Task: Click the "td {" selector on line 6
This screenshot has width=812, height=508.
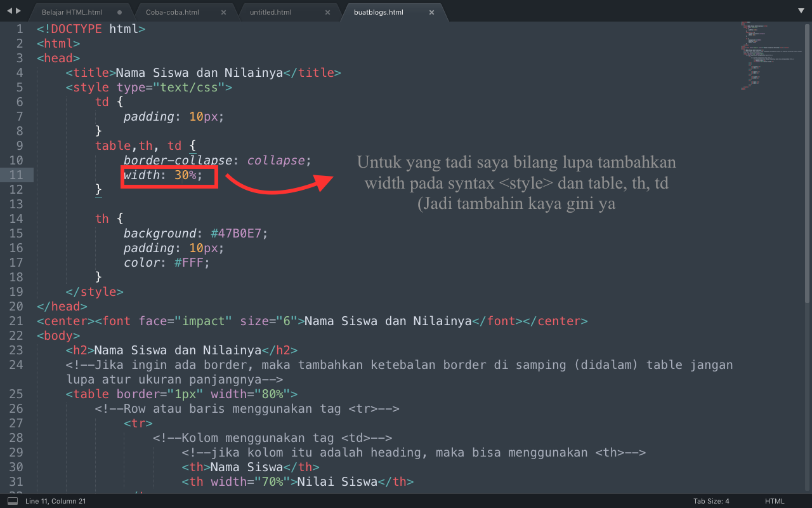Action: click(109, 102)
